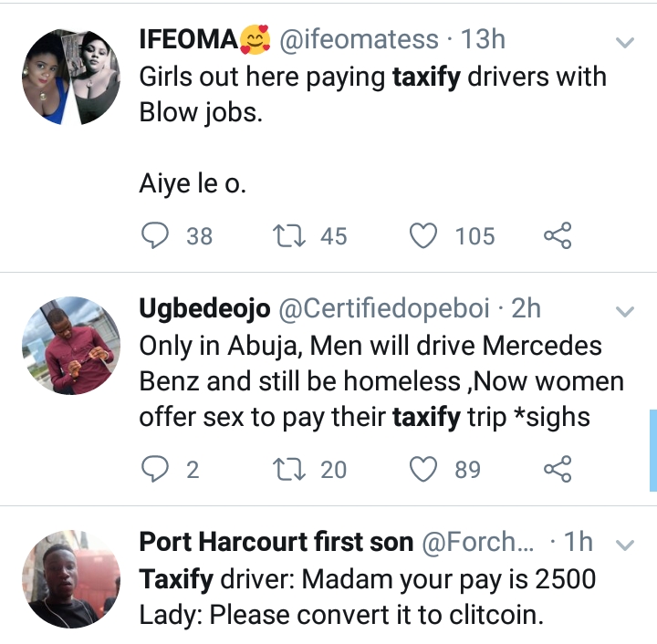
Task: Open the Ugbedeojo display name
Action: coord(203,309)
